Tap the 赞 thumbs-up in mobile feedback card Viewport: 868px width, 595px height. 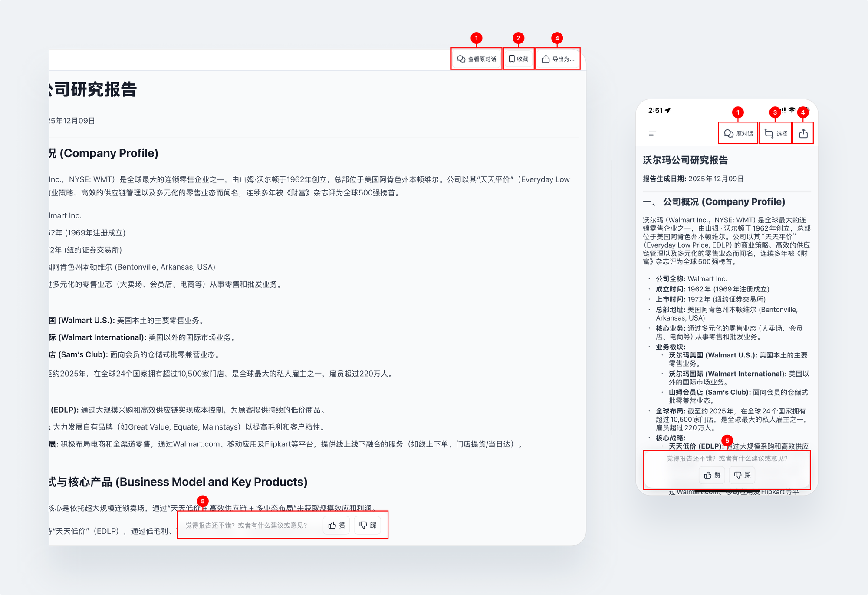[x=712, y=475]
